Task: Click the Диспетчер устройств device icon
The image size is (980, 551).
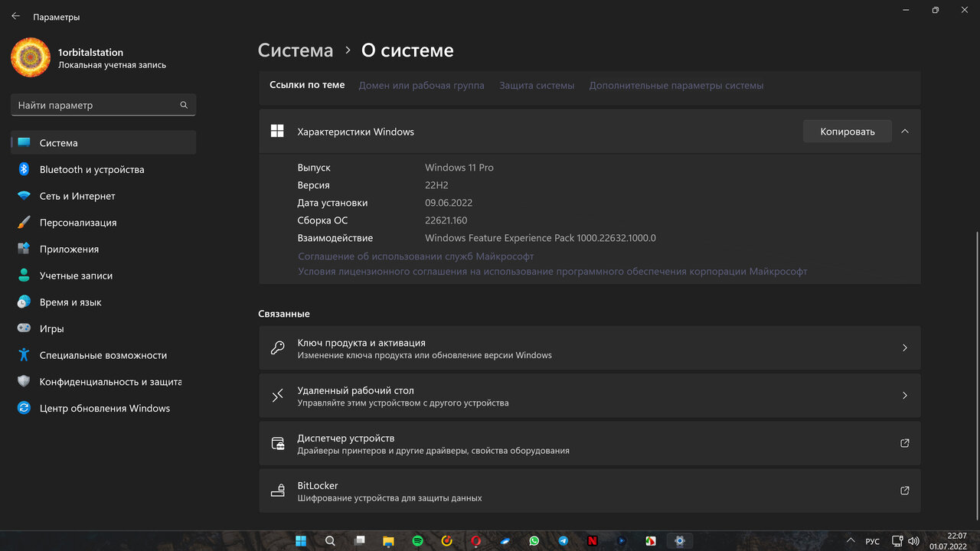Action: [278, 443]
